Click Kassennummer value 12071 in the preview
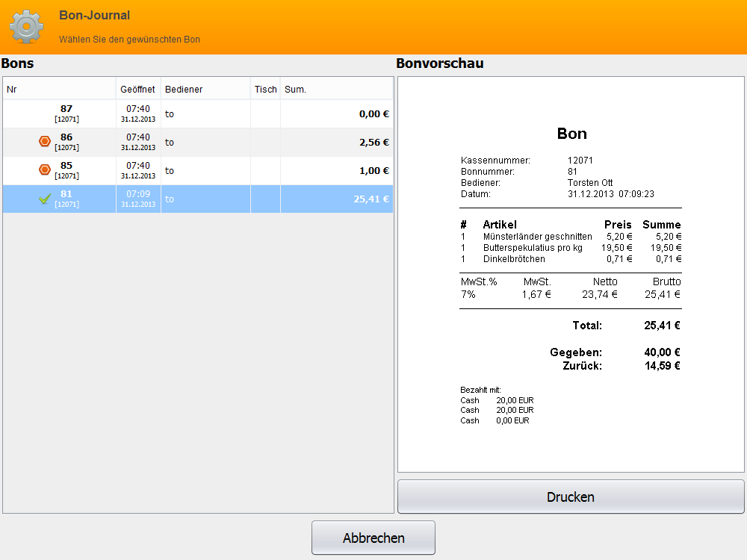The height and width of the screenshot is (560, 747). pos(580,161)
